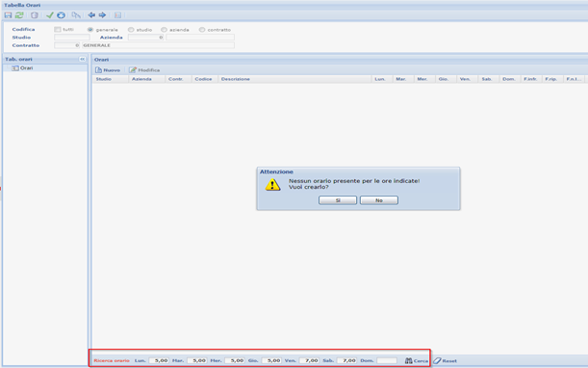
Task: Sort by the Codice column header
Action: 205,79
